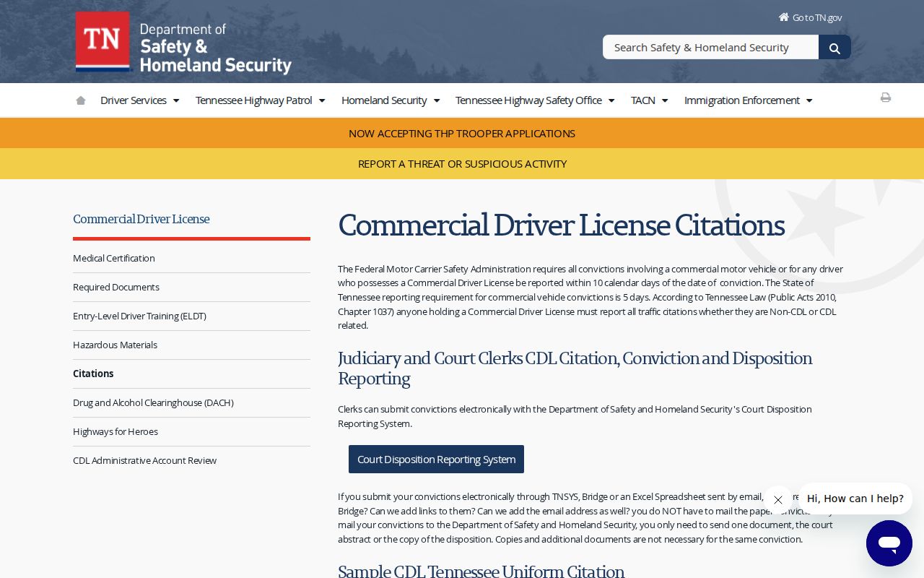Click the Commercial Driver License Citations heading
The height and width of the screenshot is (578, 924).
[561, 225]
